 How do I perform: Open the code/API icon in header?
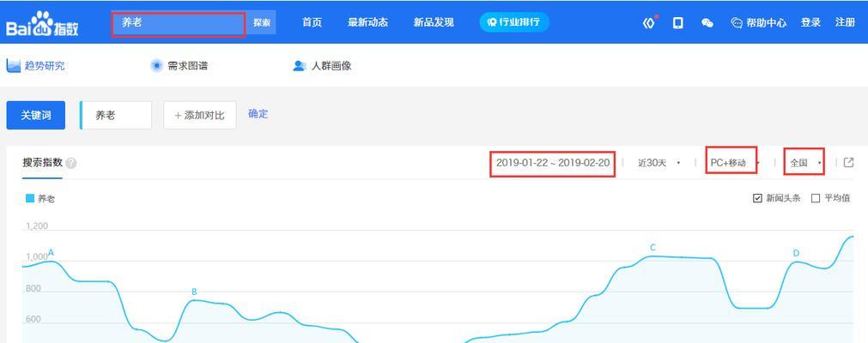click(649, 22)
